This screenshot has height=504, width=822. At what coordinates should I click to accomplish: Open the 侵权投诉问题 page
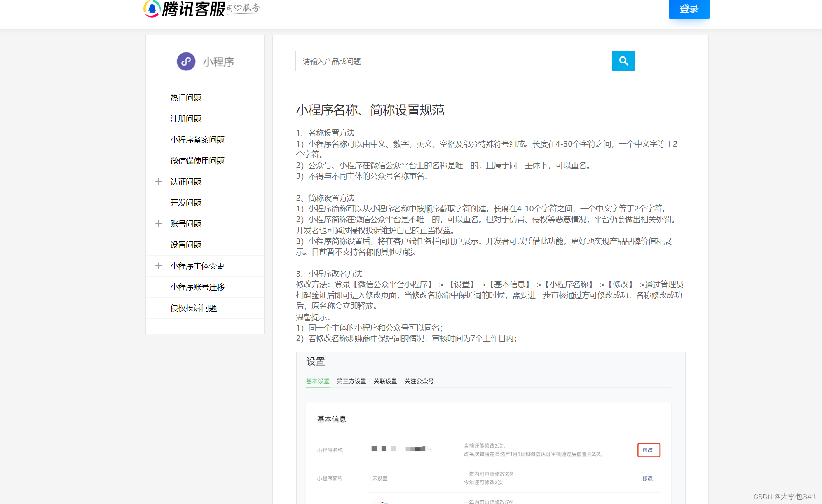(194, 308)
